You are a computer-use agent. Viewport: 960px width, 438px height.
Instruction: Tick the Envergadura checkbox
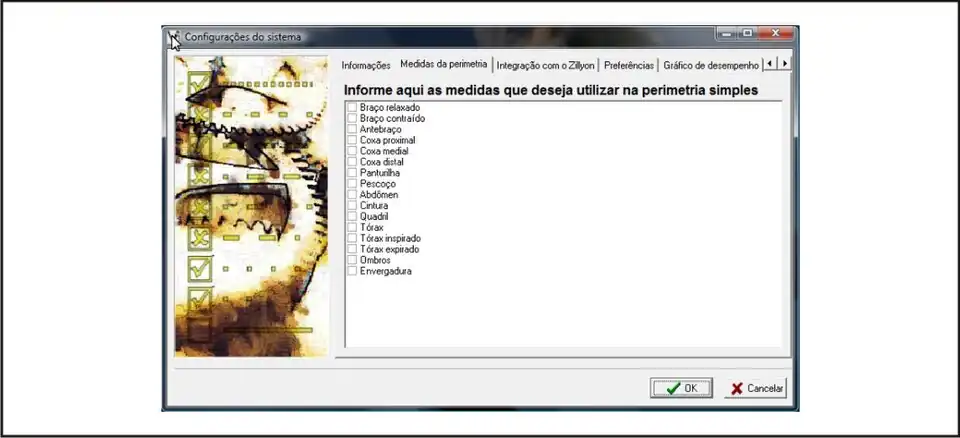pyautogui.click(x=352, y=271)
